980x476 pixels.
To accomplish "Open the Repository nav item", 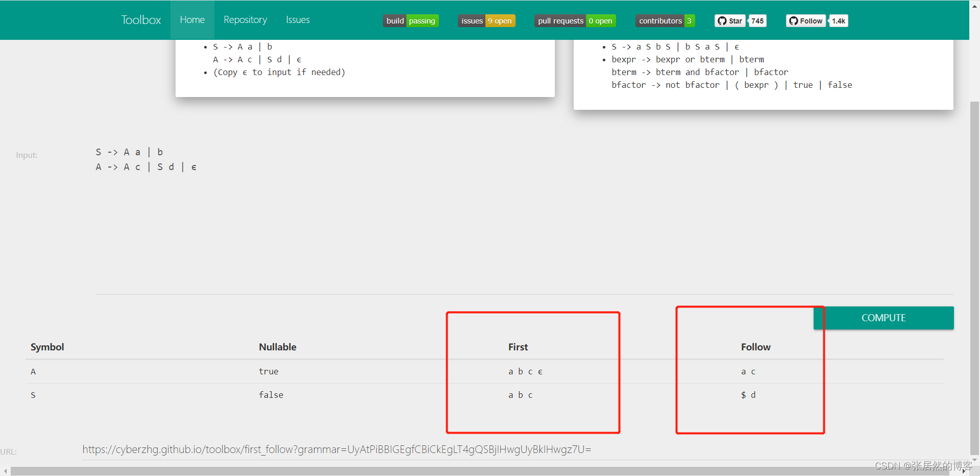I will (x=245, y=20).
